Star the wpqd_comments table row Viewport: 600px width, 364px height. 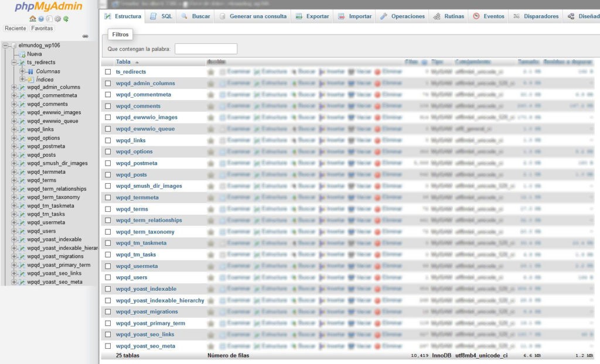pyautogui.click(x=210, y=106)
